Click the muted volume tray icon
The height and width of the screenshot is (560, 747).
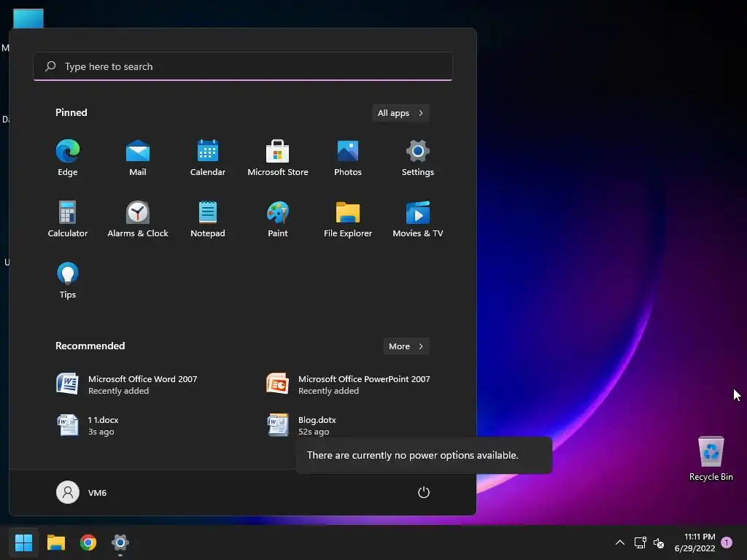659,542
